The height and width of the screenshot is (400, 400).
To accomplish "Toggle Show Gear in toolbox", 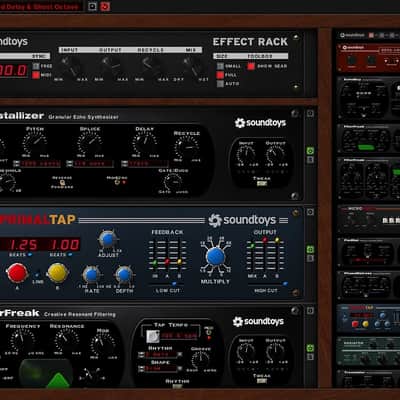I will point(251,66).
